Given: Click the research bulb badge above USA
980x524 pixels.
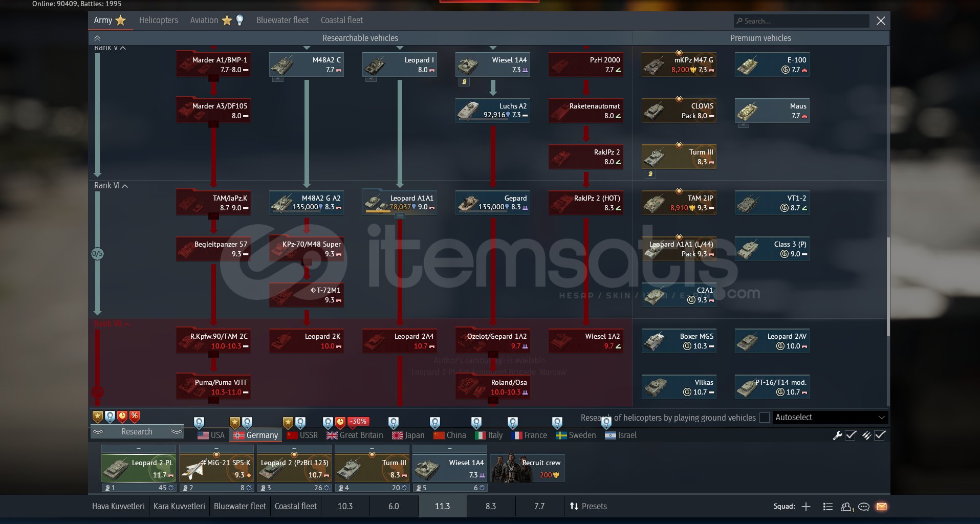Looking at the screenshot, I should pos(199,423).
